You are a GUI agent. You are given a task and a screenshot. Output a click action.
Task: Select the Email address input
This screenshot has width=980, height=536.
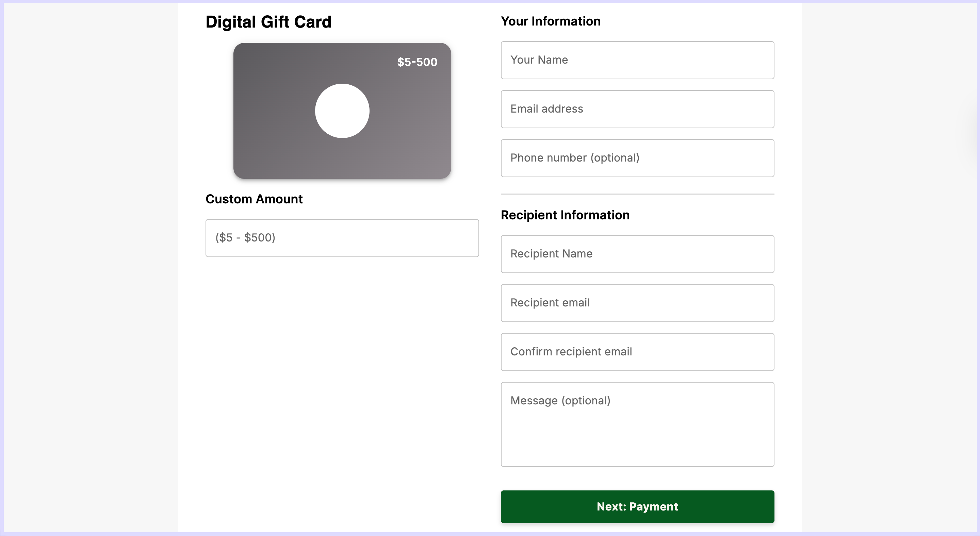(x=637, y=109)
